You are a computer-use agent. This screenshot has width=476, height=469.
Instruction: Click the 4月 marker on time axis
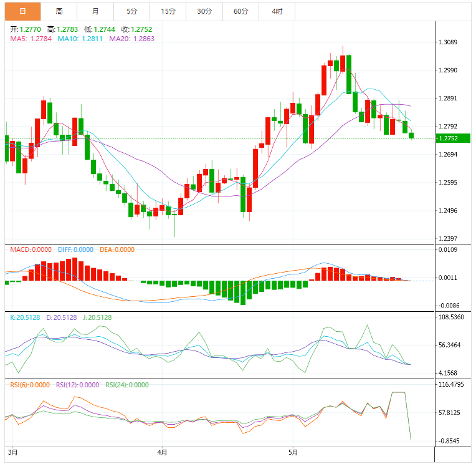(163, 451)
